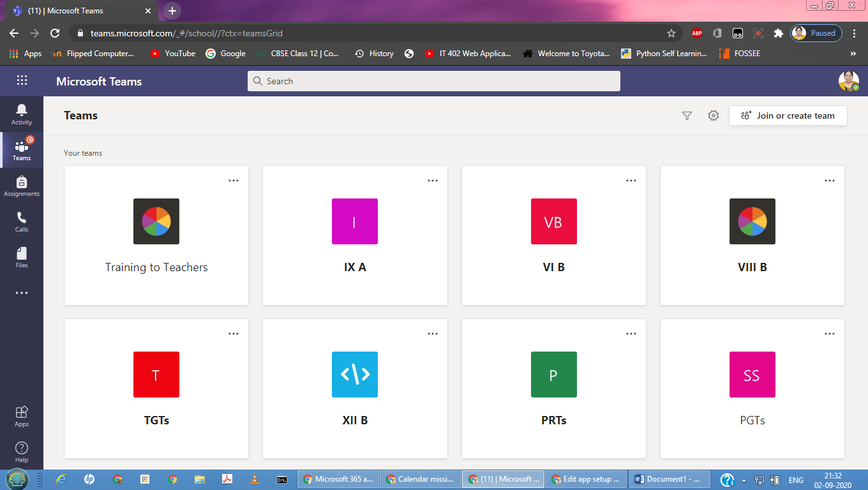Expand more apps ellipsis in sidebar

point(22,293)
